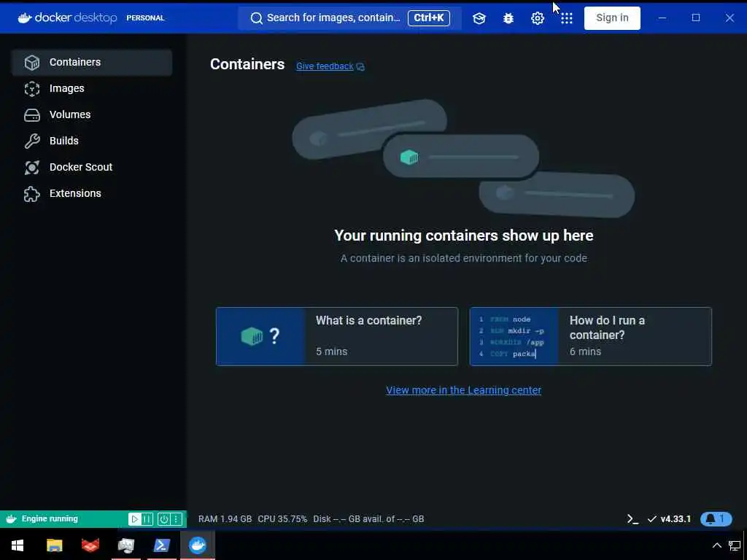The image size is (747, 560).
Task: Open PowerShell from the taskbar
Action: [x=161, y=545]
